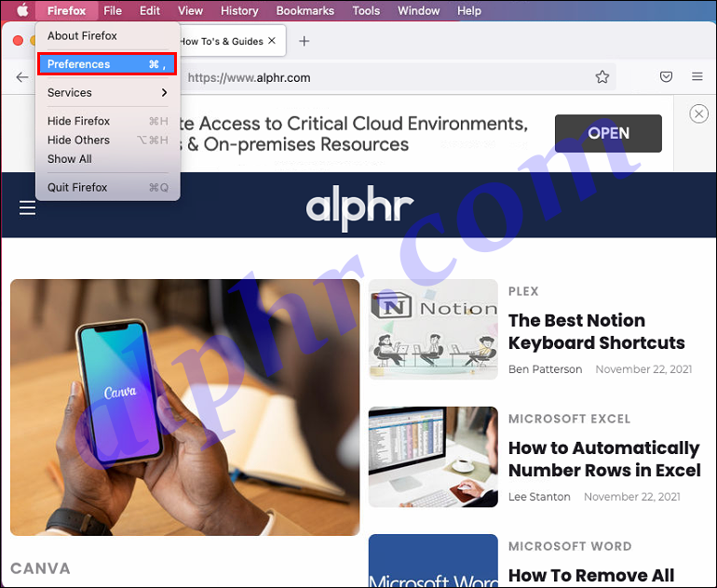Open the Bookmarks menu
717x588 pixels.
(305, 10)
